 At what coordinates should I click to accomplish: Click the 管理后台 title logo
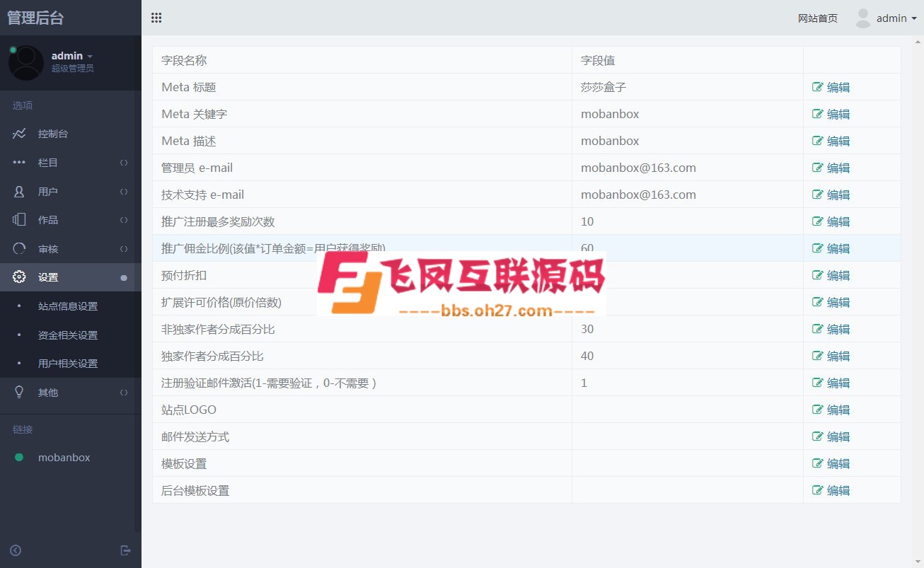click(x=35, y=18)
